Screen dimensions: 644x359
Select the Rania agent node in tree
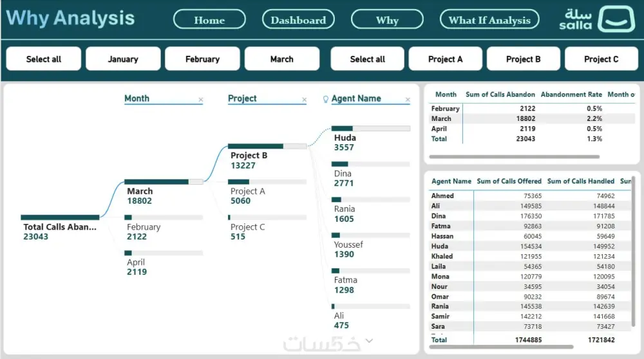coord(370,210)
